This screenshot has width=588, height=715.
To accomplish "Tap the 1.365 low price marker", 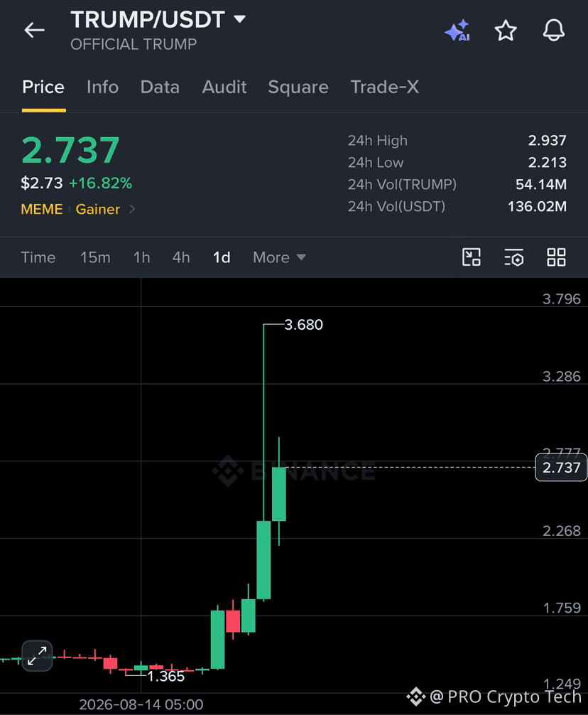I will click(165, 676).
